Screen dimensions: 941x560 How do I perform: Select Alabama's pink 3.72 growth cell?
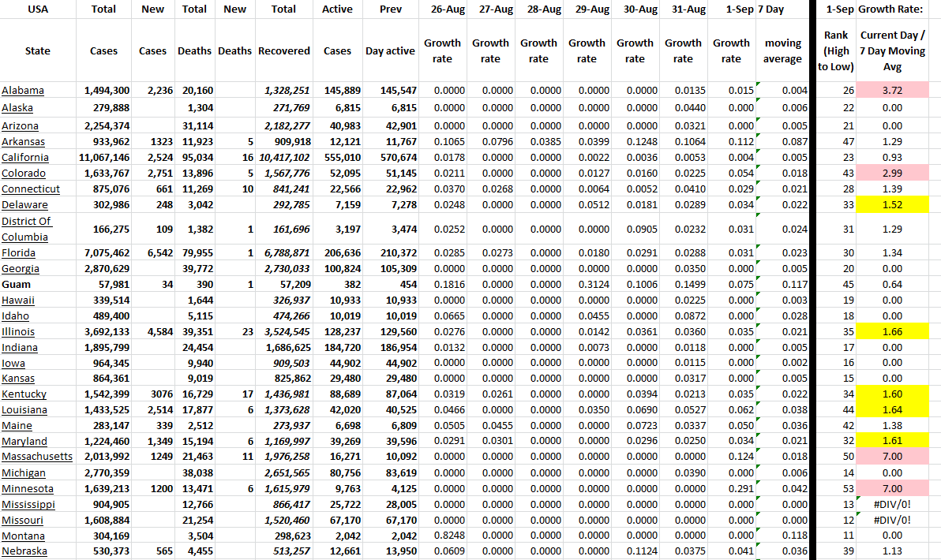pyautogui.click(x=892, y=91)
